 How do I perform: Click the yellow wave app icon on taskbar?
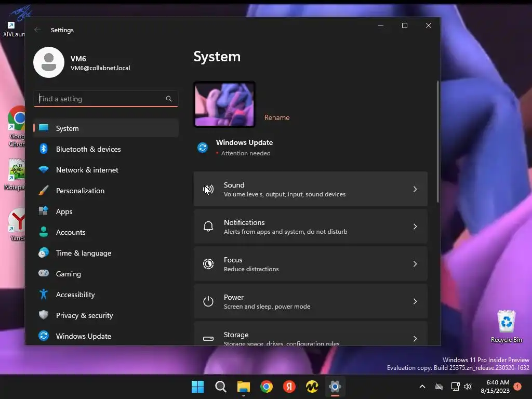click(312, 387)
